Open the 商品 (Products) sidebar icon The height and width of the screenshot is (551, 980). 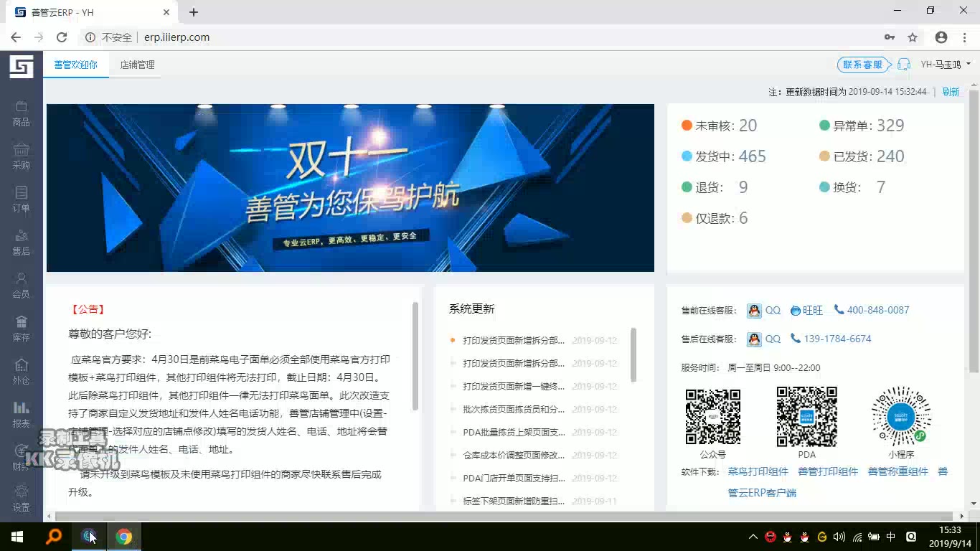[21, 113]
